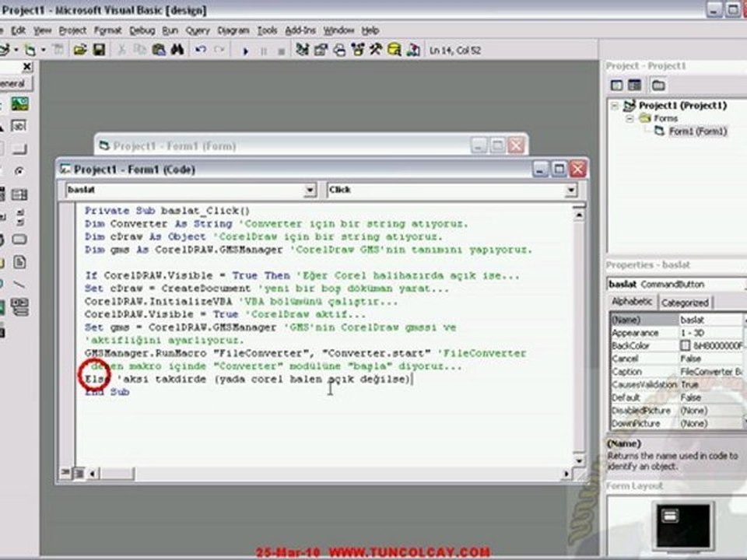Open the Project menu
747x560 pixels.
click(72, 30)
